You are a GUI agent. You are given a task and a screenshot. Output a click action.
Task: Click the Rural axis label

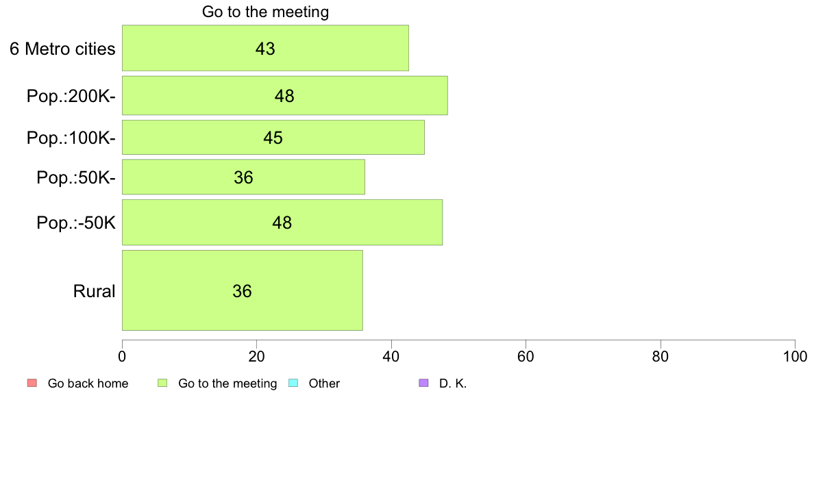(x=94, y=291)
